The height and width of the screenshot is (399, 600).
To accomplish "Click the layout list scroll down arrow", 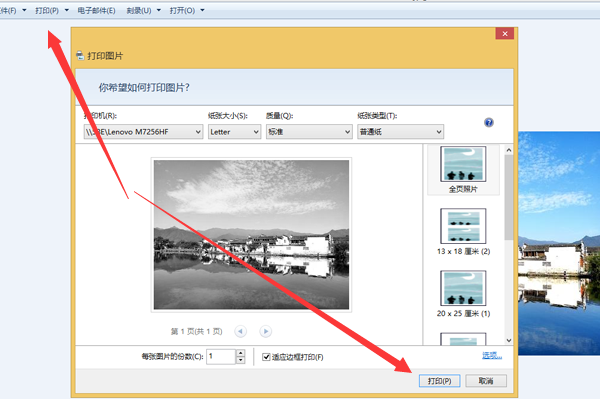I will coord(509,340).
